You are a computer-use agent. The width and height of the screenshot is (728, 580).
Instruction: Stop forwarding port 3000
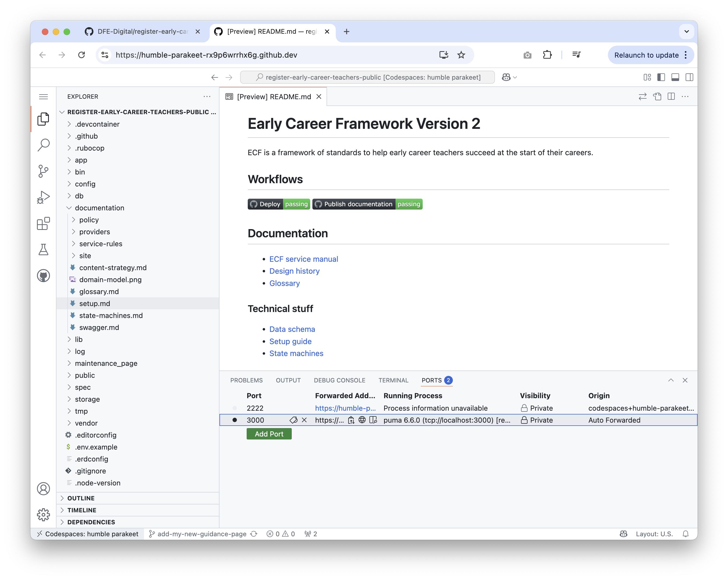click(x=304, y=420)
